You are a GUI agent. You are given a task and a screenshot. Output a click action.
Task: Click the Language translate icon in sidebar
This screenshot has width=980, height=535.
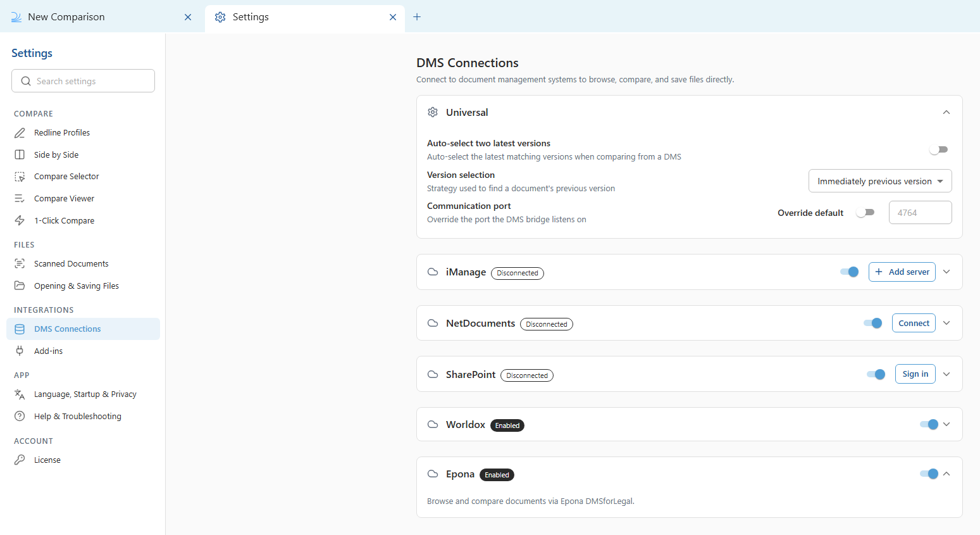point(20,394)
